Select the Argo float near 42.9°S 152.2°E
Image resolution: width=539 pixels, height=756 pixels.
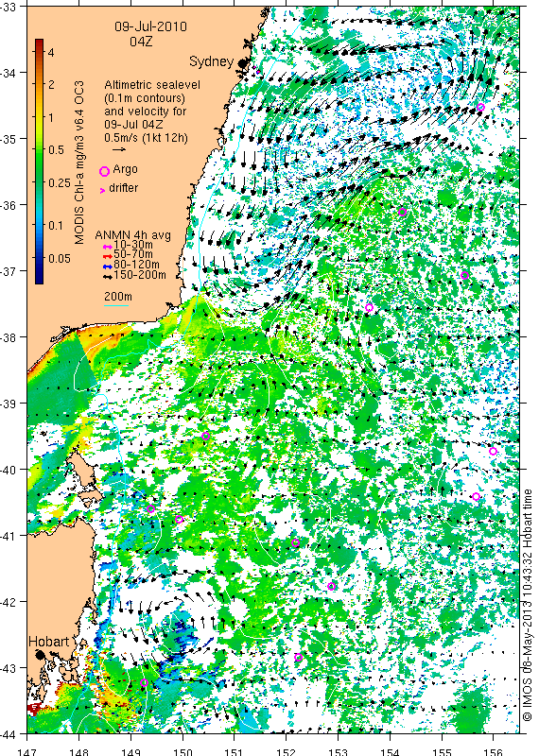298,657
